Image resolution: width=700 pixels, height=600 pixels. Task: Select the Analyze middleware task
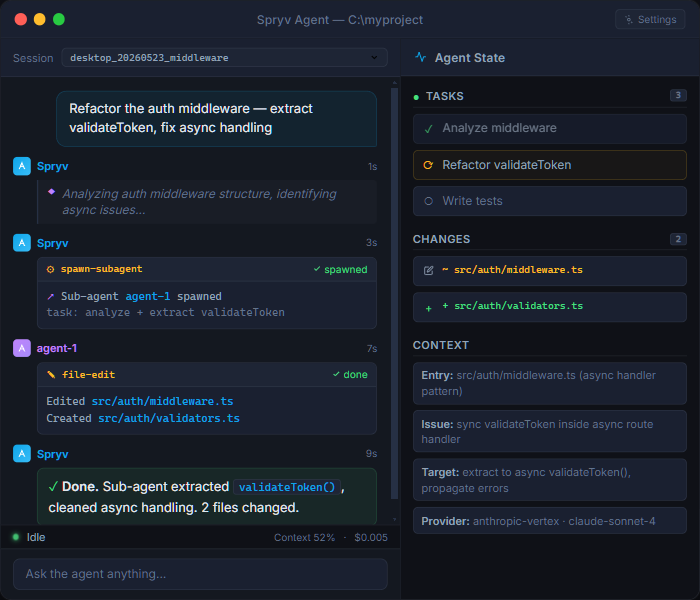[x=549, y=129]
